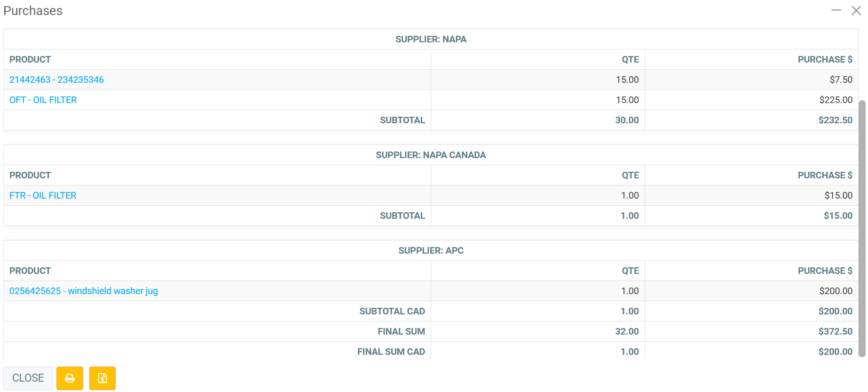Open the OFT - OIL FILTER product
This screenshot has height=392, width=868.
coord(43,100)
